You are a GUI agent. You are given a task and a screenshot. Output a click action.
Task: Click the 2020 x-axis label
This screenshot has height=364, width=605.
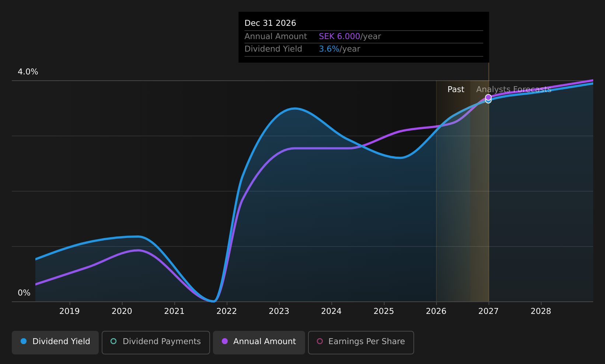pos(122,311)
